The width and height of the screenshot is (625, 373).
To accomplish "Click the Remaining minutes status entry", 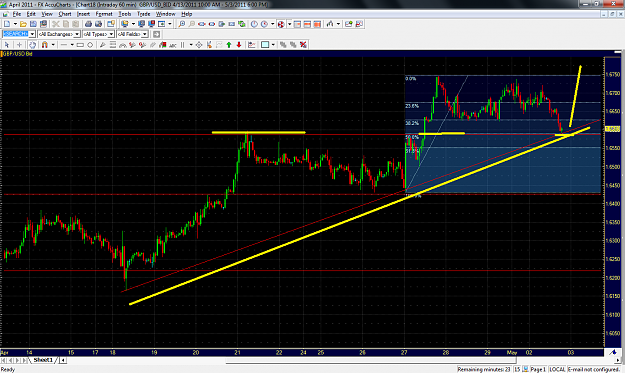I will [484, 369].
